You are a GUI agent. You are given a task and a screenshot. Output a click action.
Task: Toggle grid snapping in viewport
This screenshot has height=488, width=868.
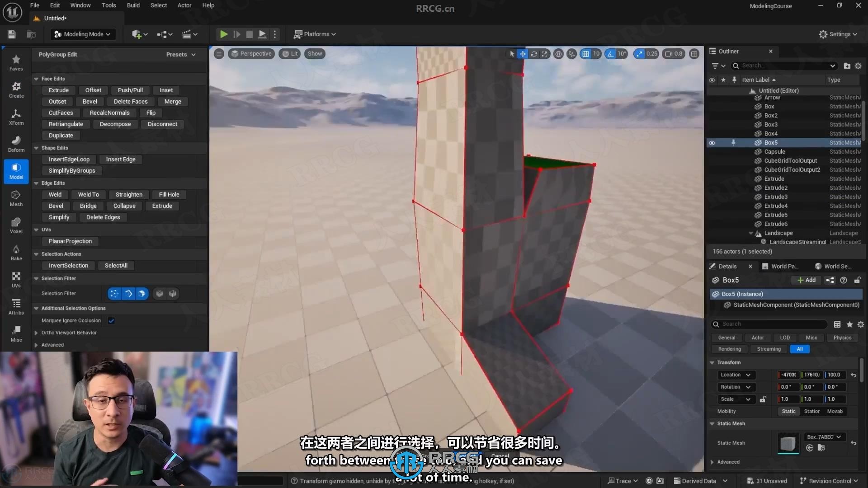coord(585,54)
